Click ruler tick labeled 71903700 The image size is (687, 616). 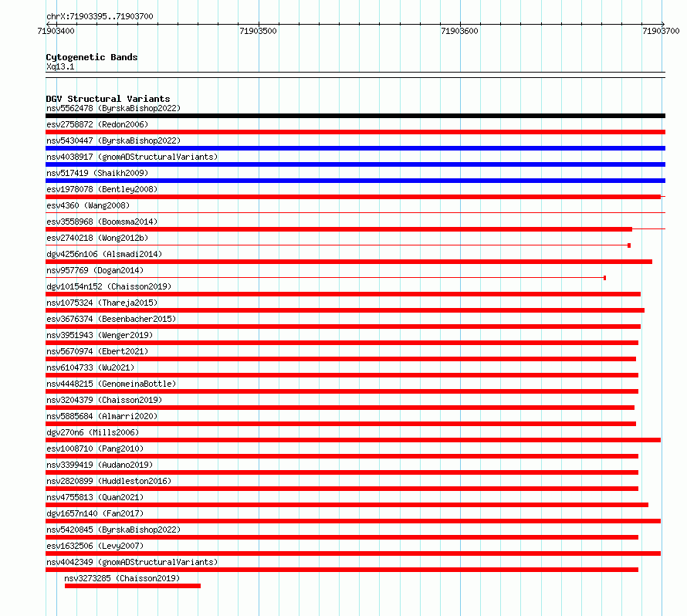point(661,31)
